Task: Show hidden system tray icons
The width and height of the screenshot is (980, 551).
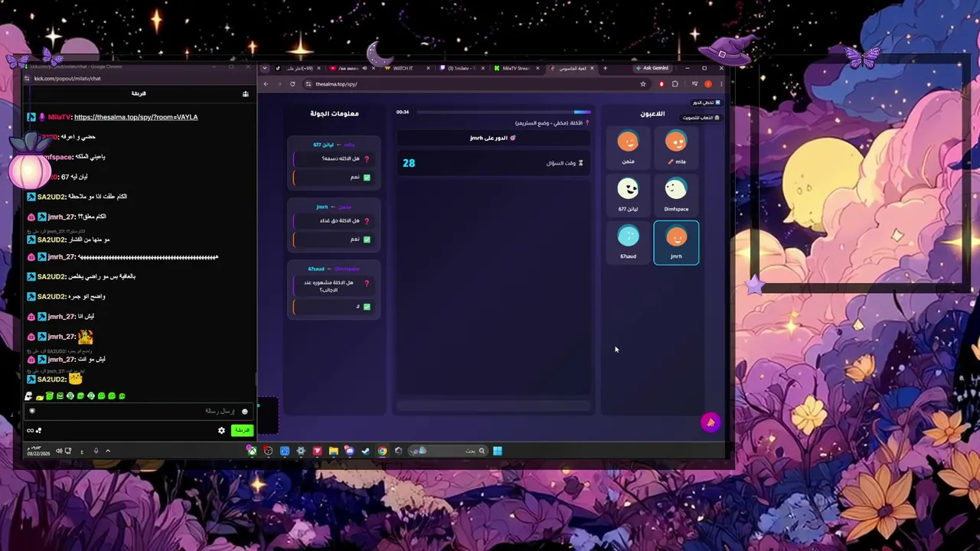Action: tap(108, 451)
